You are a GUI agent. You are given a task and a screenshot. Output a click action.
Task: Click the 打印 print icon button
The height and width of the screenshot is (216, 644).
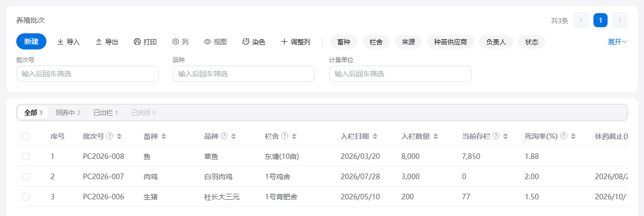tap(145, 42)
